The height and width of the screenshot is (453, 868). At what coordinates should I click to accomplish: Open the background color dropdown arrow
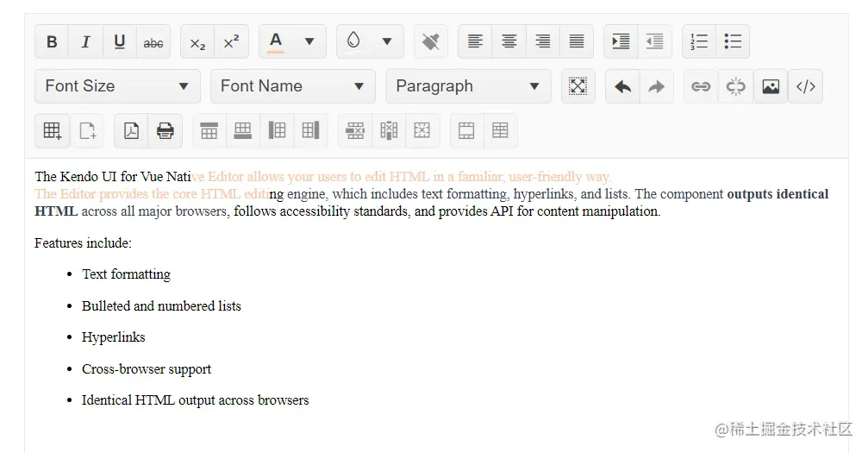[387, 41]
